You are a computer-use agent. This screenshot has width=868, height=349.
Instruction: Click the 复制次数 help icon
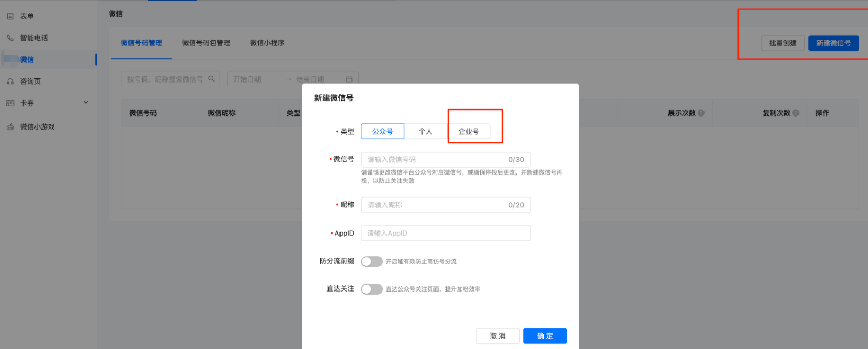click(795, 113)
